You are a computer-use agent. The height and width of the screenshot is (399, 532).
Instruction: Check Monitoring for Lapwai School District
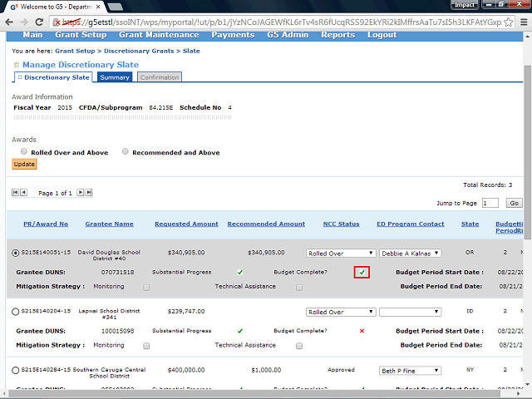click(x=146, y=346)
